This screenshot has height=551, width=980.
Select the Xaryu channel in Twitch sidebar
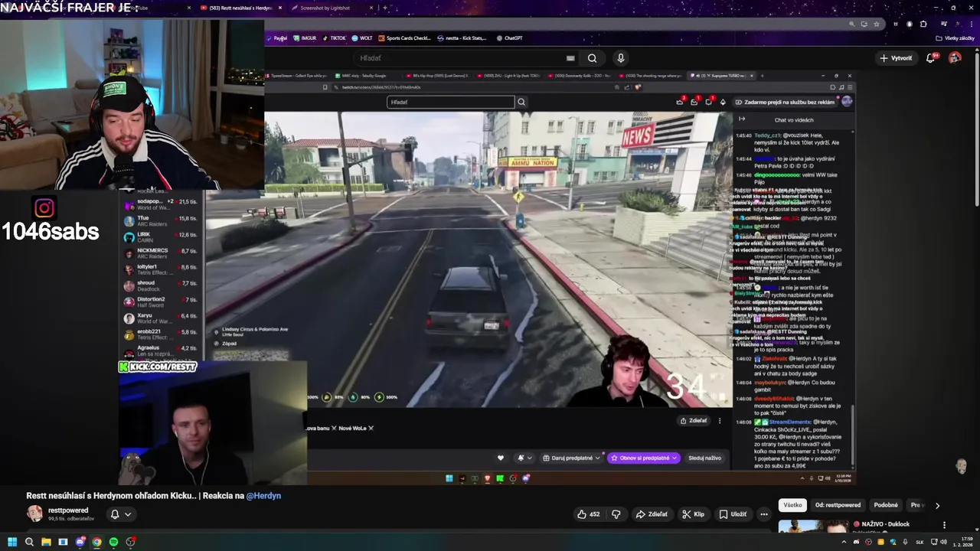[161, 318]
